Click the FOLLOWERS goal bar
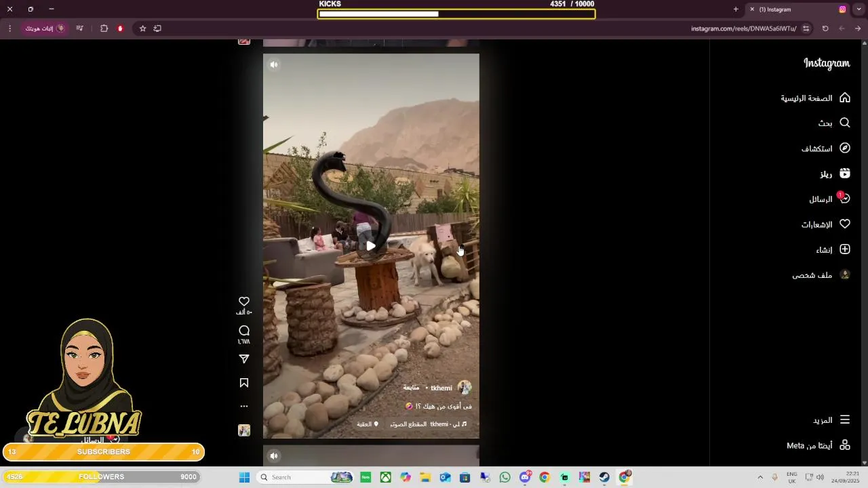Image resolution: width=868 pixels, height=488 pixels. [102, 476]
